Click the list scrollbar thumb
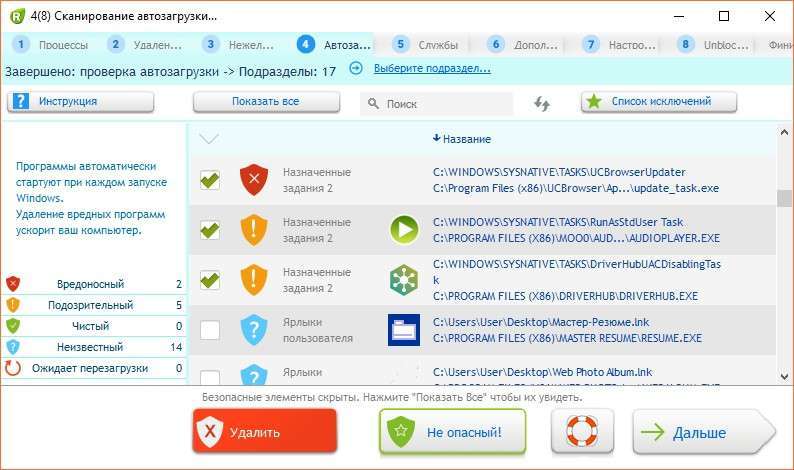The width and height of the screenshot is (794, 470). click(784, 198)
